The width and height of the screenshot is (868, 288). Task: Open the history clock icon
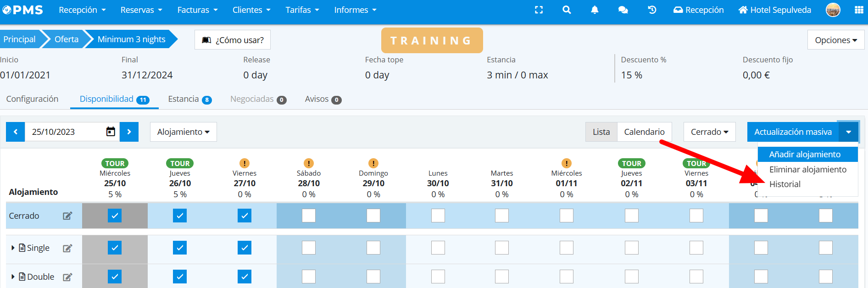[x=651, y=10]
